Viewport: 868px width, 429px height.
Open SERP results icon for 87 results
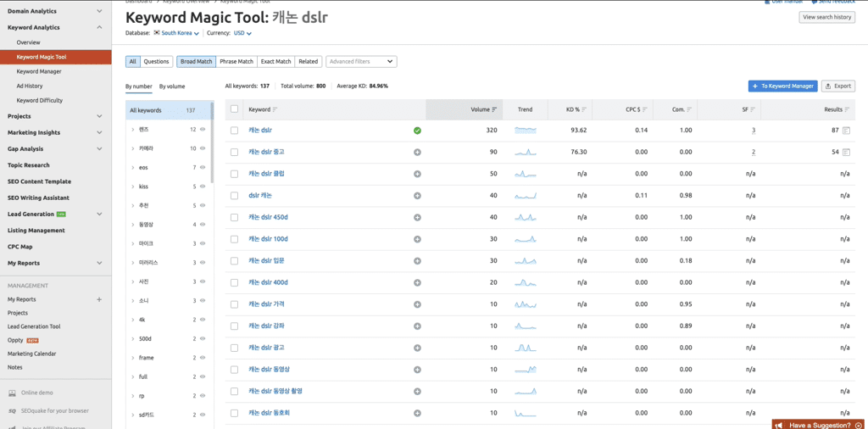pyautogui.click(x=846, y=131)
